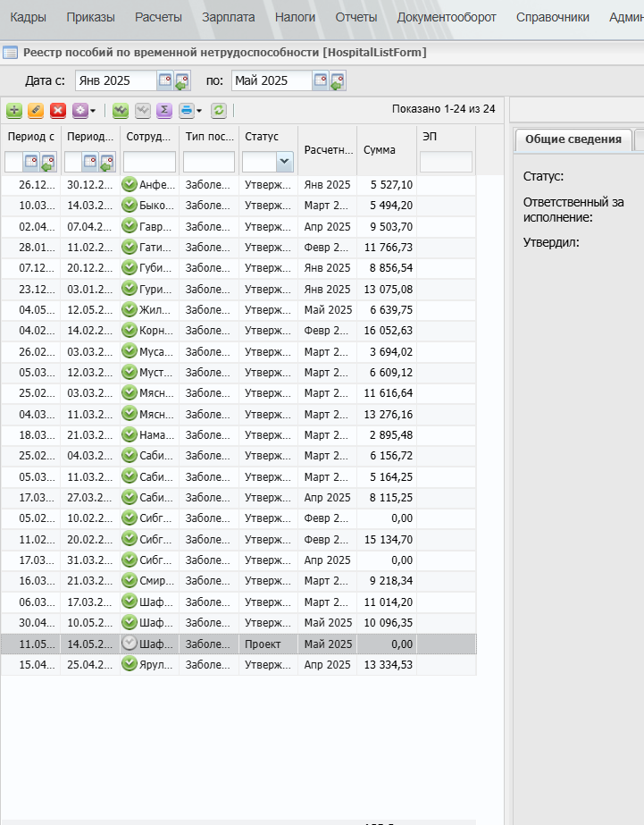Viewport: 644px width, 825px height.
Task: Click the purple Sigma totals icon
Action: (164, 111)
